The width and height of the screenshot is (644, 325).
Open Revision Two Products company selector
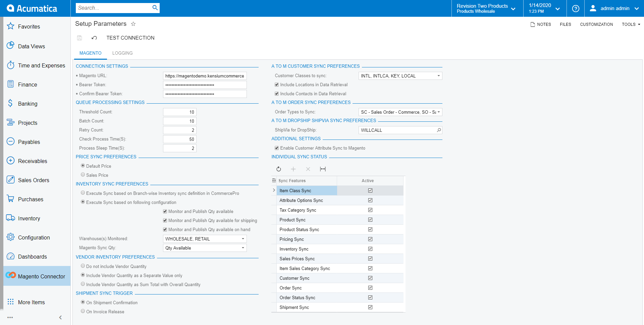(x=487, y=8)
